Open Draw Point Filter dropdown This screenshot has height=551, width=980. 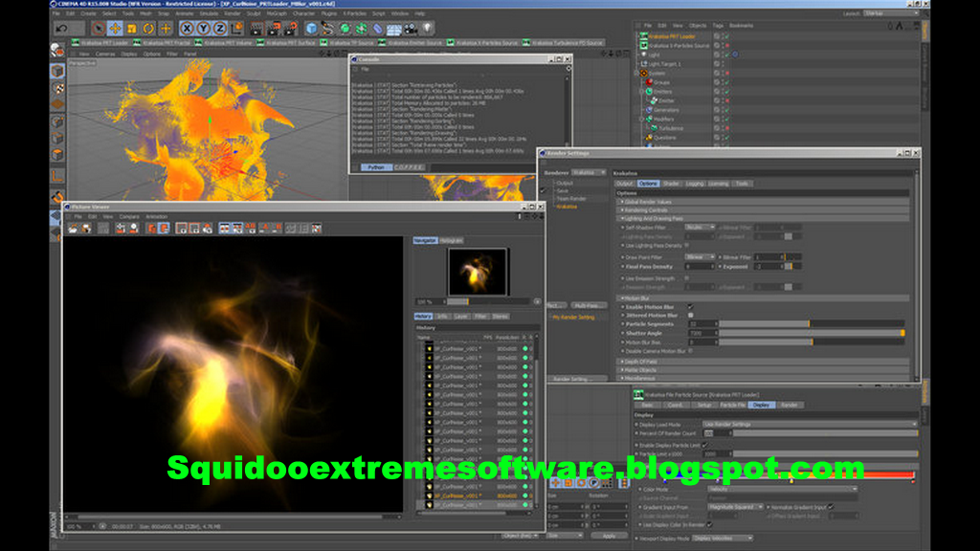(700, 256)
